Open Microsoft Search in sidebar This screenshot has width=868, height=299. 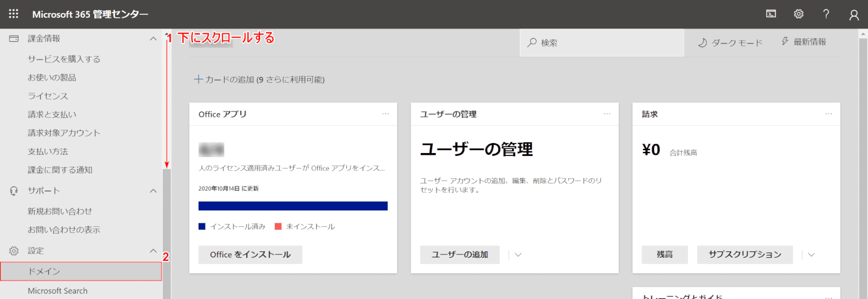click(x=58, y=291)
